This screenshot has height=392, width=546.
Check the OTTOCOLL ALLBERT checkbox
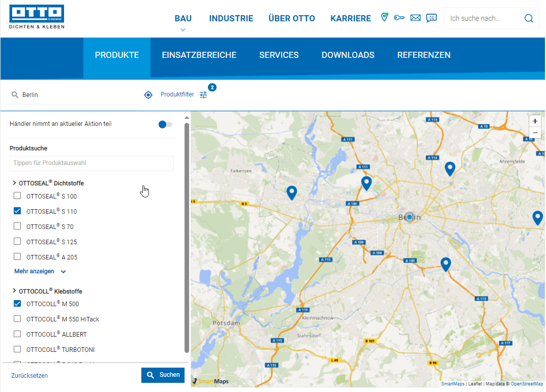click(17, 334)
